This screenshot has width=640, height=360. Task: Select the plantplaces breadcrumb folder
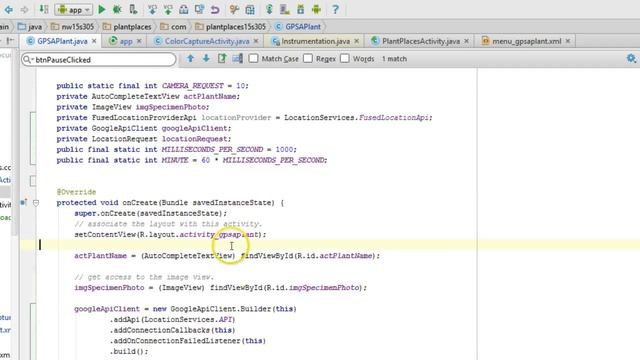[x=127, y=27]
